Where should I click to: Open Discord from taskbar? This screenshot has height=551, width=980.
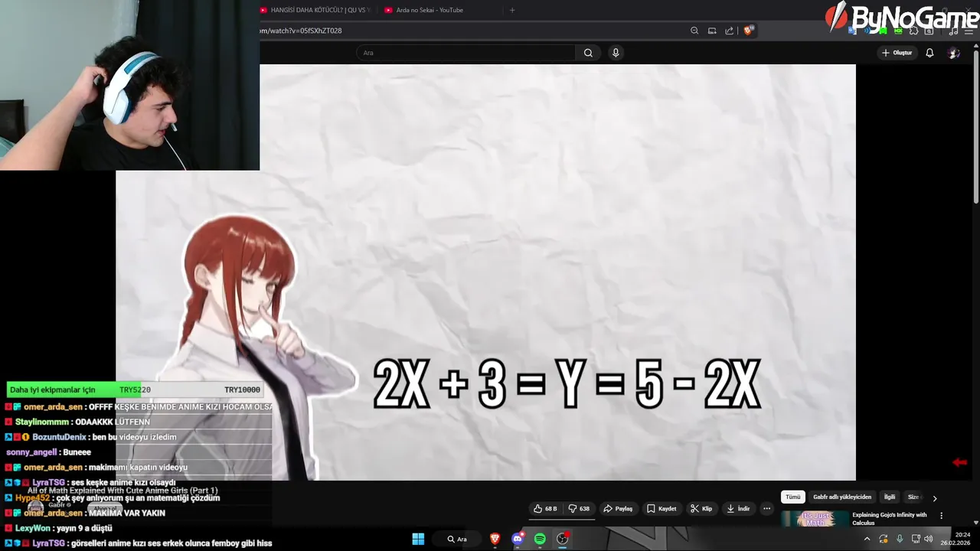(x=518, y=539)
